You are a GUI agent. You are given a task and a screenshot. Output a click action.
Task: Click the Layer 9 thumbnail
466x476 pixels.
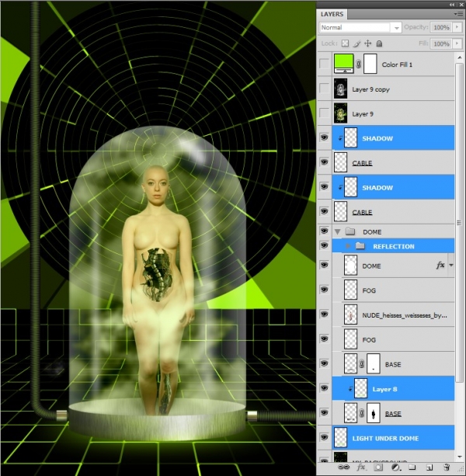(341, 113)
